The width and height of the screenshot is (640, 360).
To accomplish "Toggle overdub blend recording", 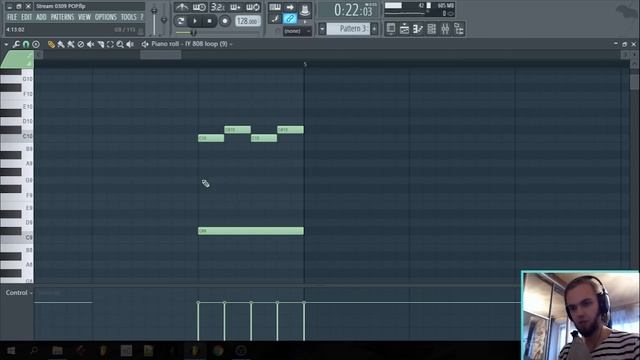I will click(x=235, y=7).
